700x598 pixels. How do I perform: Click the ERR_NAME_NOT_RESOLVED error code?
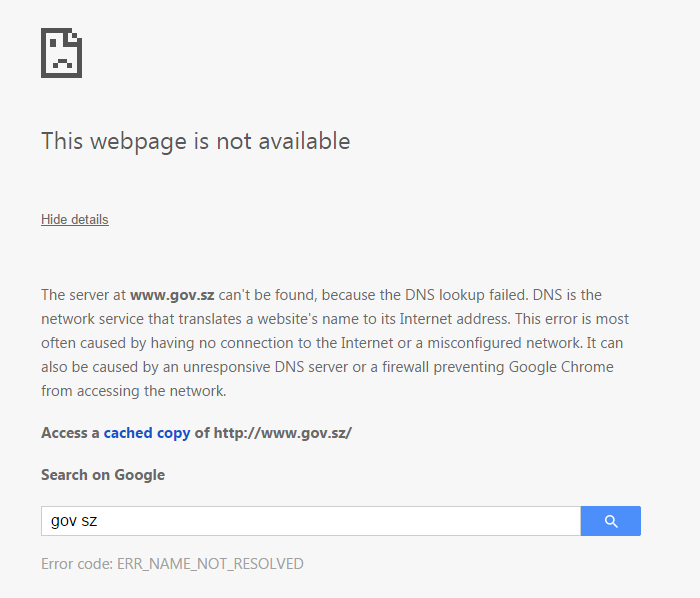click(x=210, y=564)
